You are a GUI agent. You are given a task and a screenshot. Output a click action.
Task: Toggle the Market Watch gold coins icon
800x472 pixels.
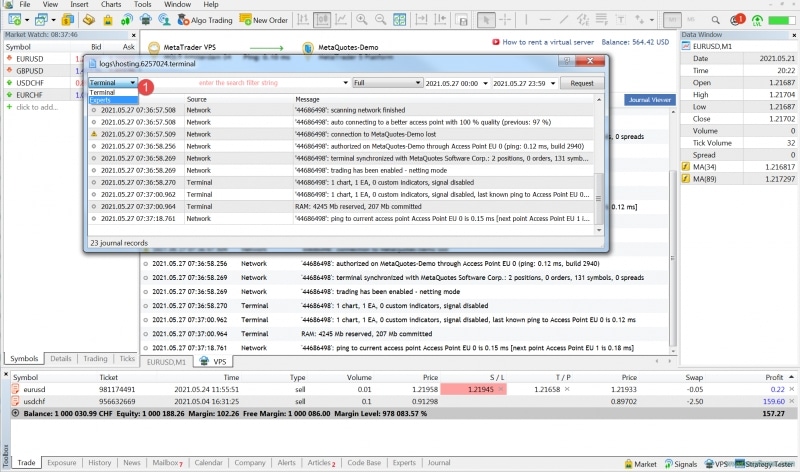pos(67,20)
